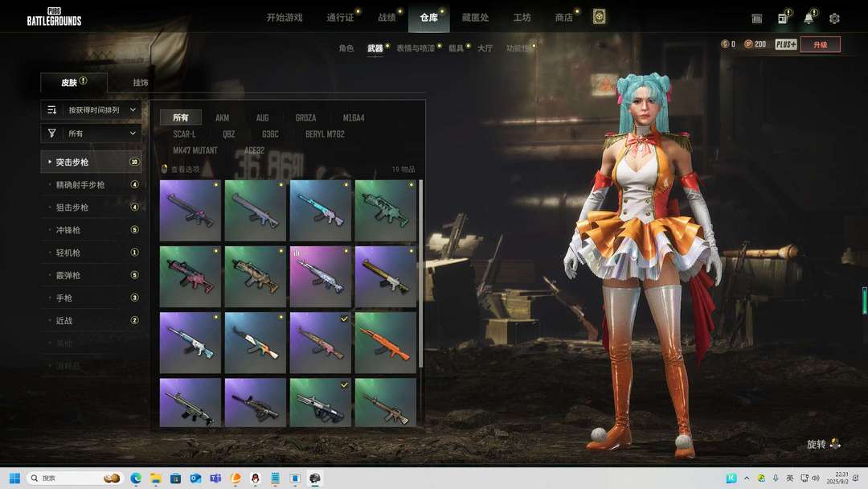Open File Explorer from taskbar
This screenshot has height=489, width=868.
(156, 478)
